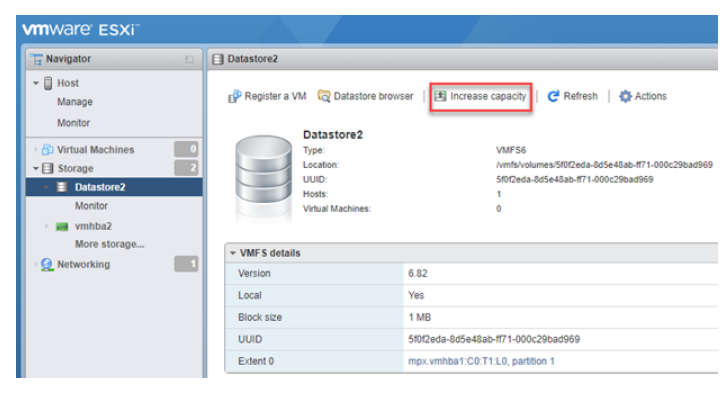Click the VMFS6 type value
This screenshot has width=727, height=393.
[511, 150]
